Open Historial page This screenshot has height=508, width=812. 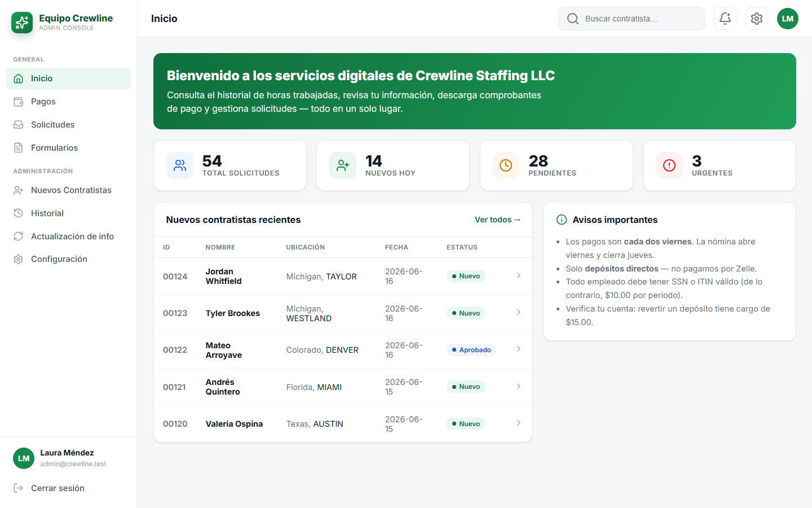(69, 213)
